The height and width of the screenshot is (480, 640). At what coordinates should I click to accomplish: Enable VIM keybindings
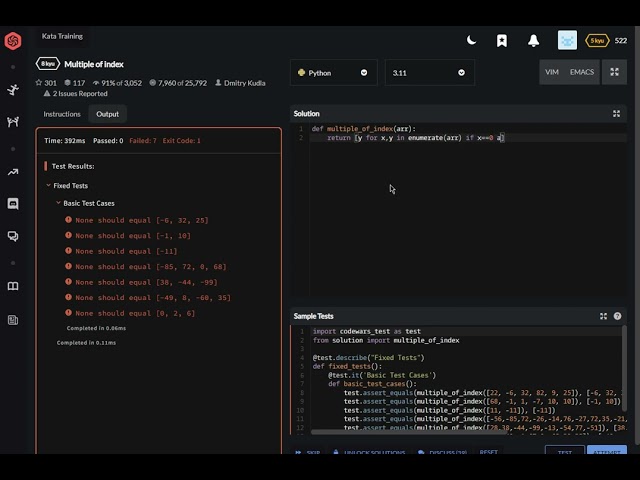552,72
